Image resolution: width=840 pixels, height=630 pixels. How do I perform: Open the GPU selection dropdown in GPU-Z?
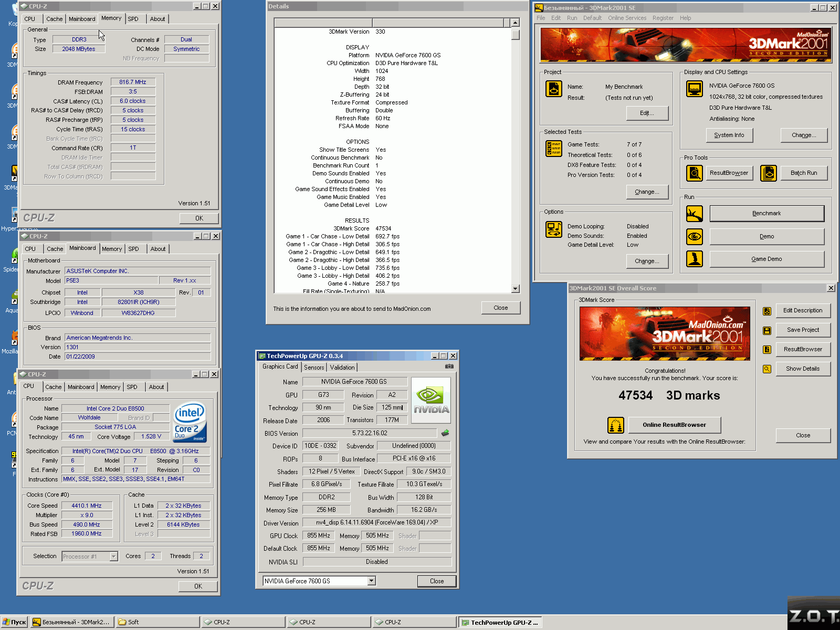[372, 581]
